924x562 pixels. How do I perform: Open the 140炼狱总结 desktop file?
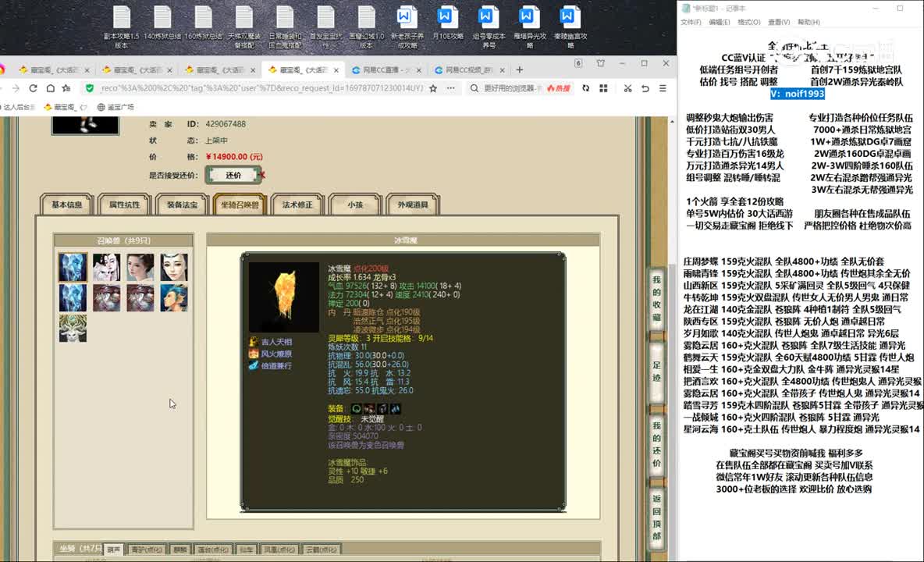(x=162, y=23)
